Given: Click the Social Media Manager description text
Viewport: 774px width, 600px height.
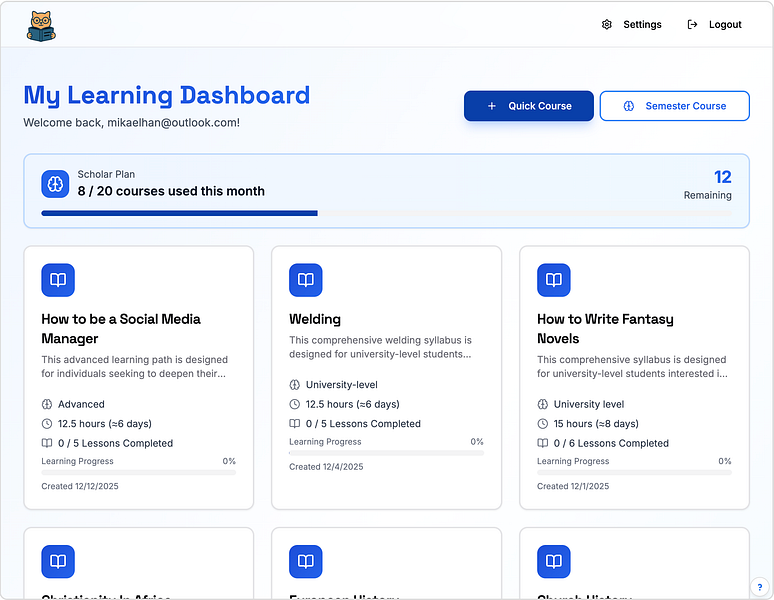Looking at the screenshot, I should coord(135,367).
